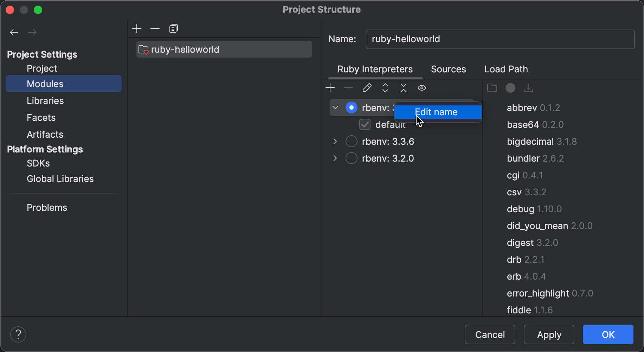This screenshot has height=352, width=644.
Task: Edit selected interpreter with pencil icon
Action: coord(367,87)
